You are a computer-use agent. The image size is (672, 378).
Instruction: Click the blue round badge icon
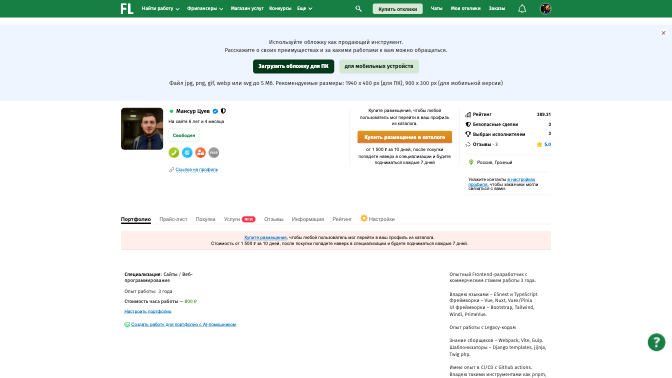pos(187,153)
